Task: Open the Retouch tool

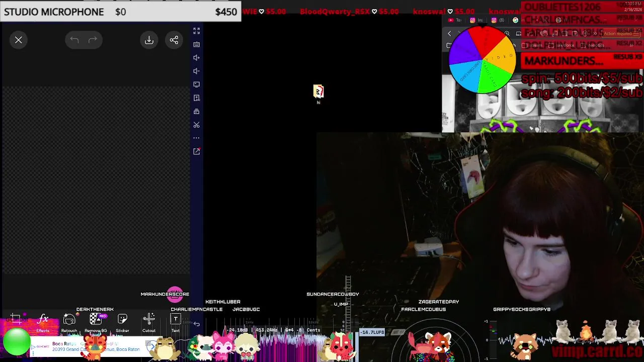Action: pos(69,323)
